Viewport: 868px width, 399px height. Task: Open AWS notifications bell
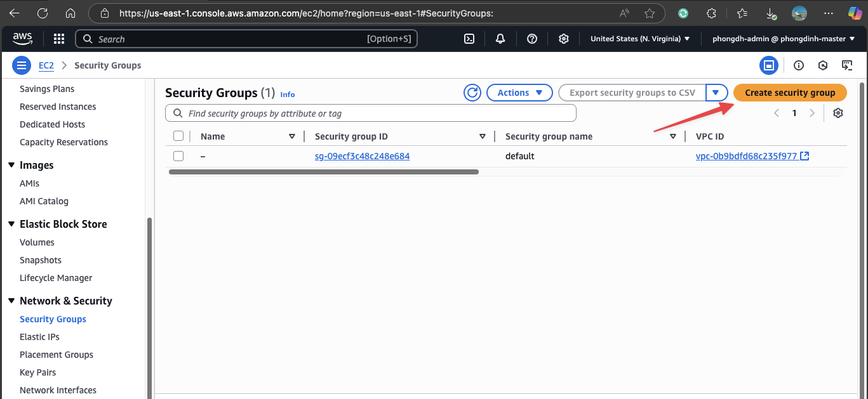[500, 39]
